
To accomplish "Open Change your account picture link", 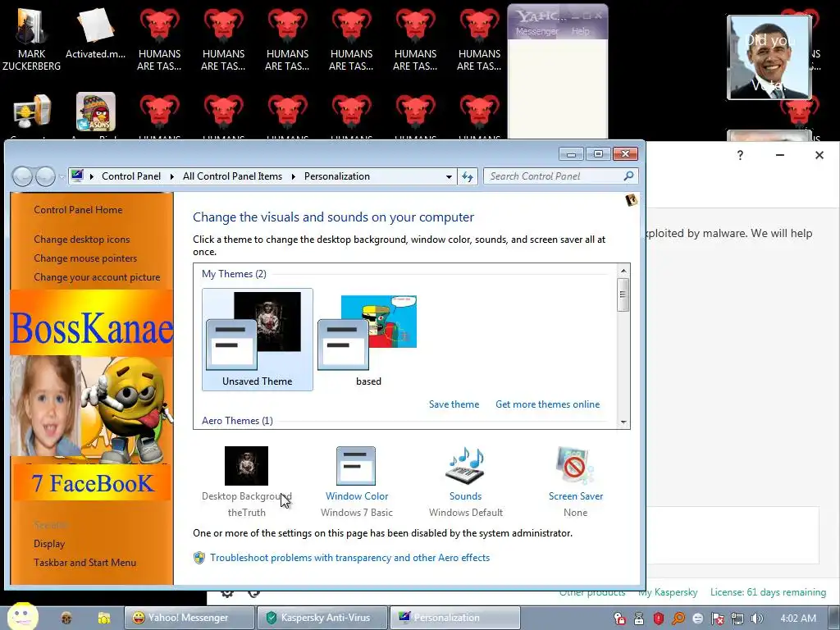I will pyautogui.click(x=97, y=277).
